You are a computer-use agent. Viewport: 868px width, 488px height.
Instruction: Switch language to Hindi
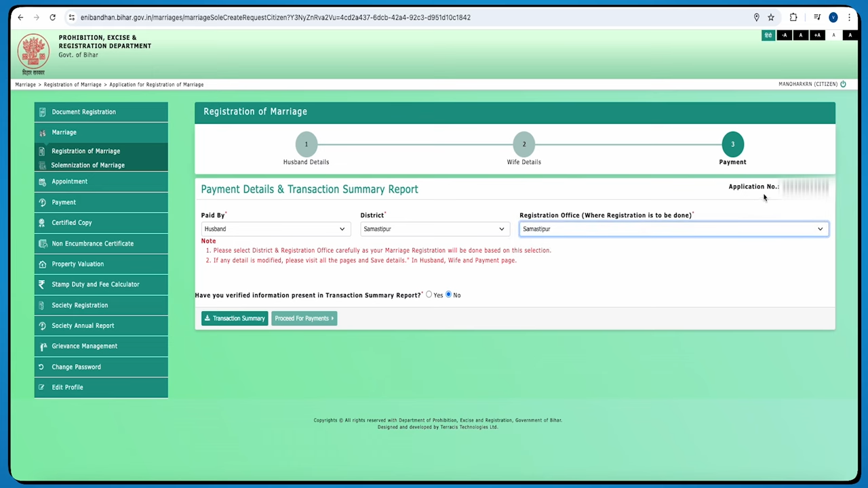768,35
